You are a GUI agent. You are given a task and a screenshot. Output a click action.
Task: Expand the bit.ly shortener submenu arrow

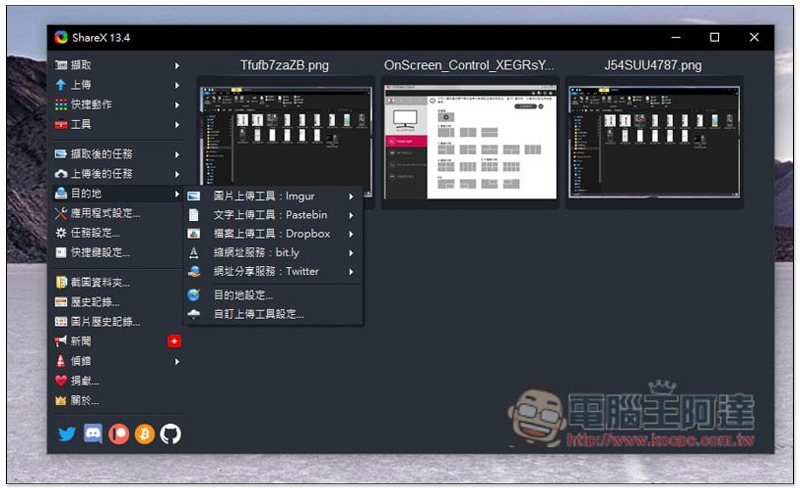tap(351, 253)
